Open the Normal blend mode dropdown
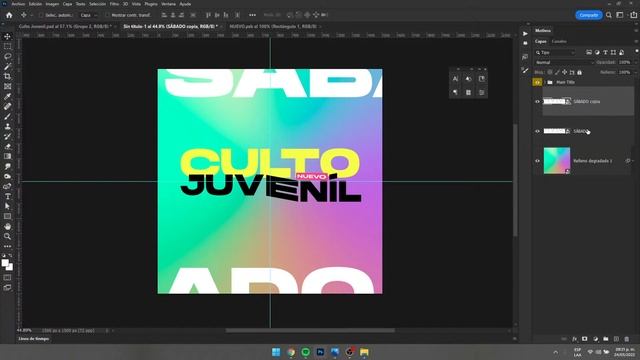The height and width of the screenshot is (360, 640). click(x=564, y=62)
